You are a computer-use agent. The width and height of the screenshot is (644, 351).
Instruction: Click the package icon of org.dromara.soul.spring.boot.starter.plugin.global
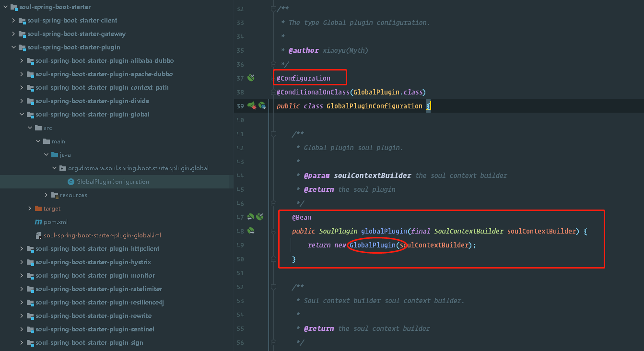coord(63,168)
